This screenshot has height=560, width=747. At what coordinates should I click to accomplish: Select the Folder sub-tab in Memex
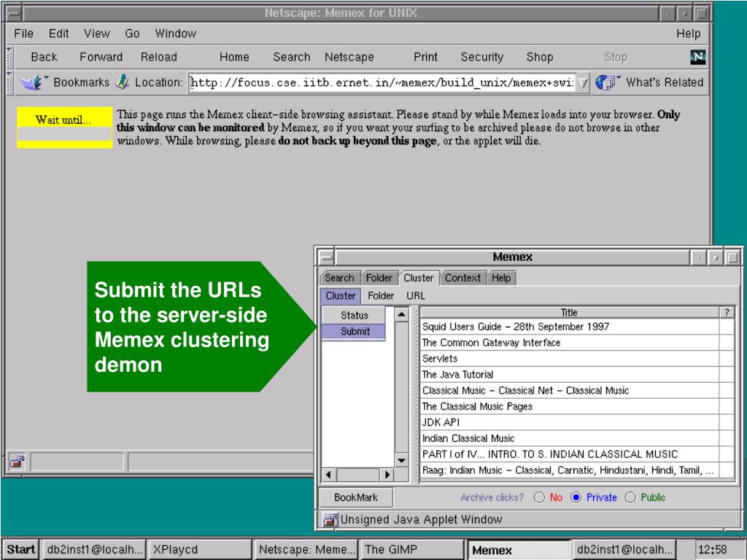pyautogui.click(x=381, y=296)
